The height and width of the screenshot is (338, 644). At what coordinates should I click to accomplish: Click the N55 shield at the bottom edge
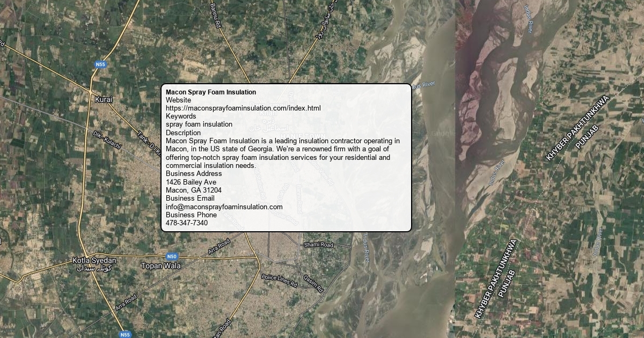coord(125,334)
